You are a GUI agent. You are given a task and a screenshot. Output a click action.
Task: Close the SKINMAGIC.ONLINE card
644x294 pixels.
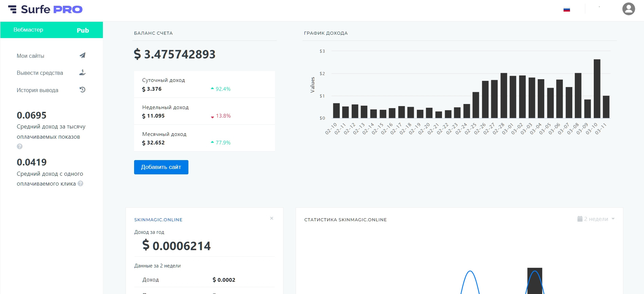click(x=272, y=218)
